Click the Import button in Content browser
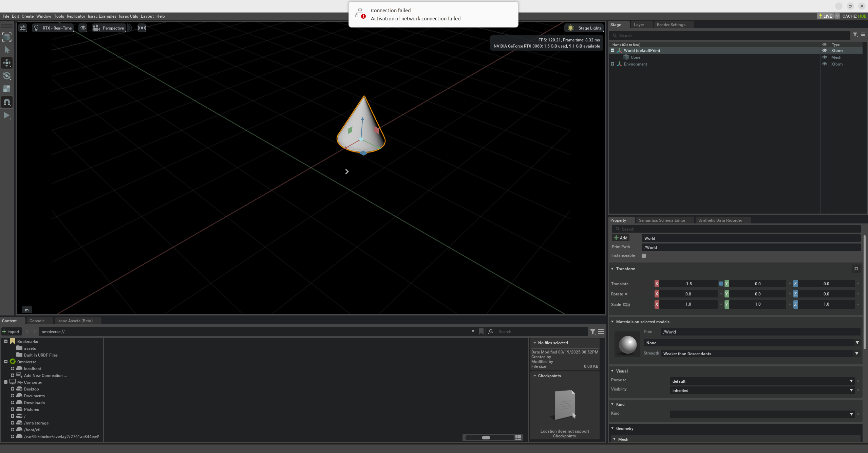Viewport: 868px width, 453px height. pos(11,332)
